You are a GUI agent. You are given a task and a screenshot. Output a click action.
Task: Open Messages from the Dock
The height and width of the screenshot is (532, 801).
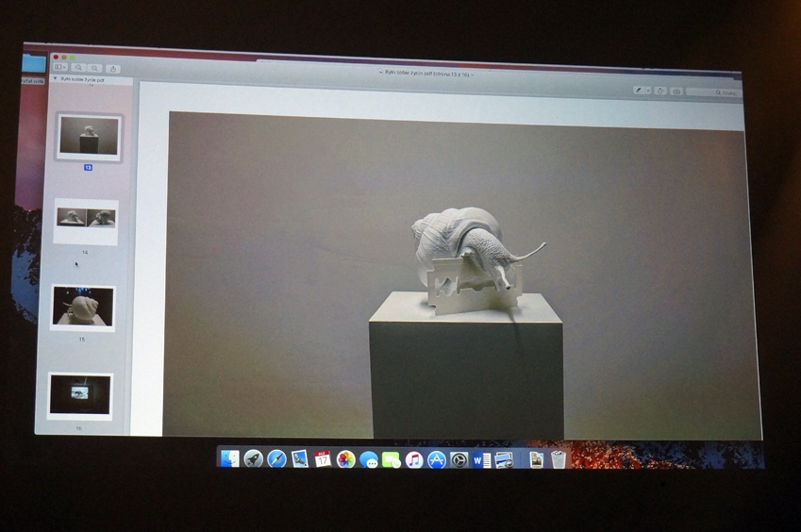point(368,460)
